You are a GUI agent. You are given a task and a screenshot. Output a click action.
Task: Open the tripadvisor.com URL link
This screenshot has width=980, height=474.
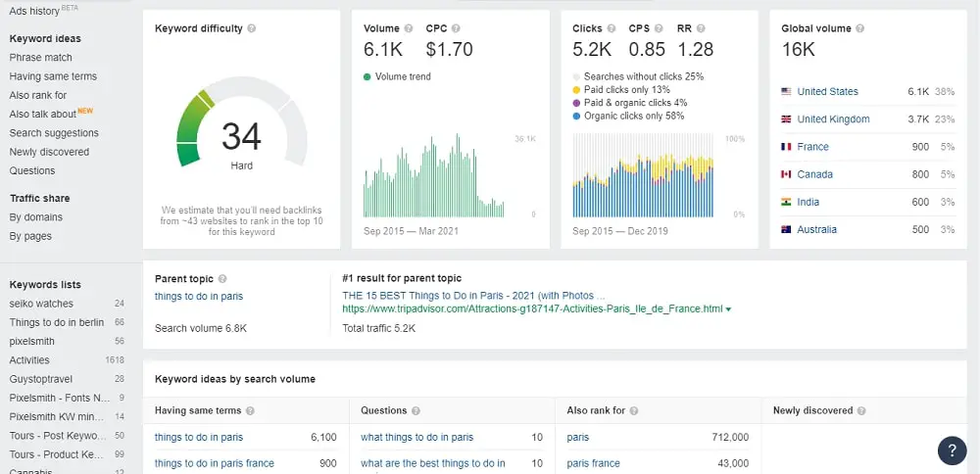532,309
